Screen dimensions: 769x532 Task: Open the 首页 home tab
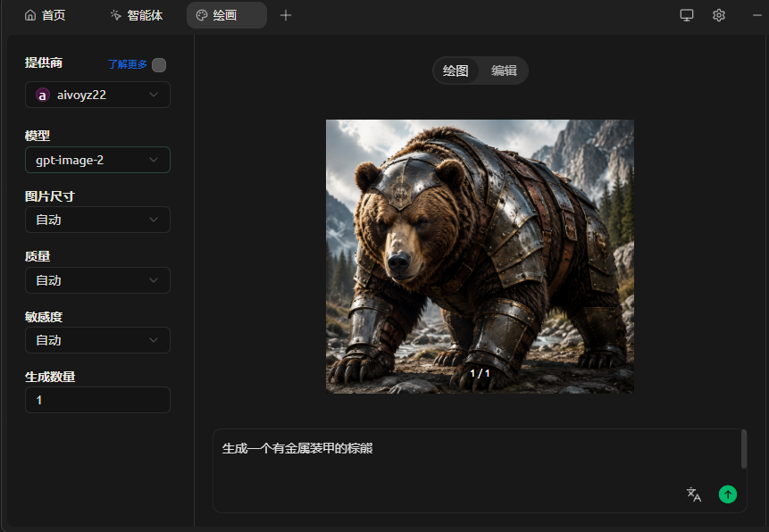click(x=45, y=15)
